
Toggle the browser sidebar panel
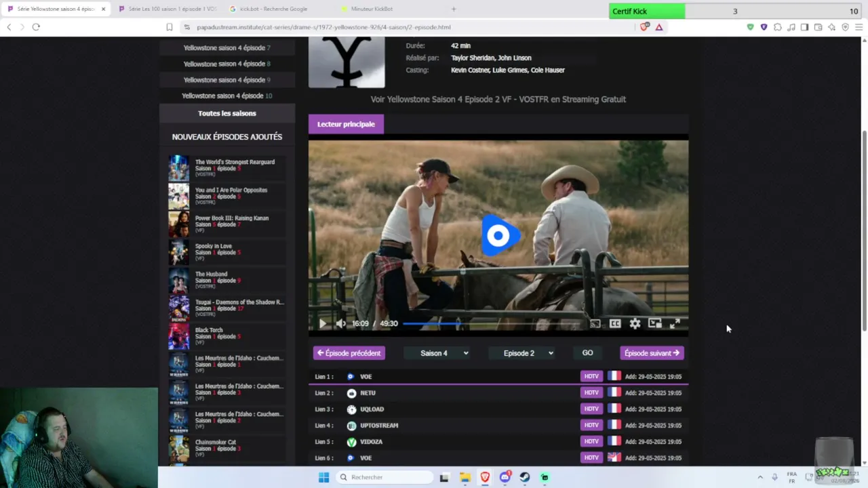click(804, 27)
